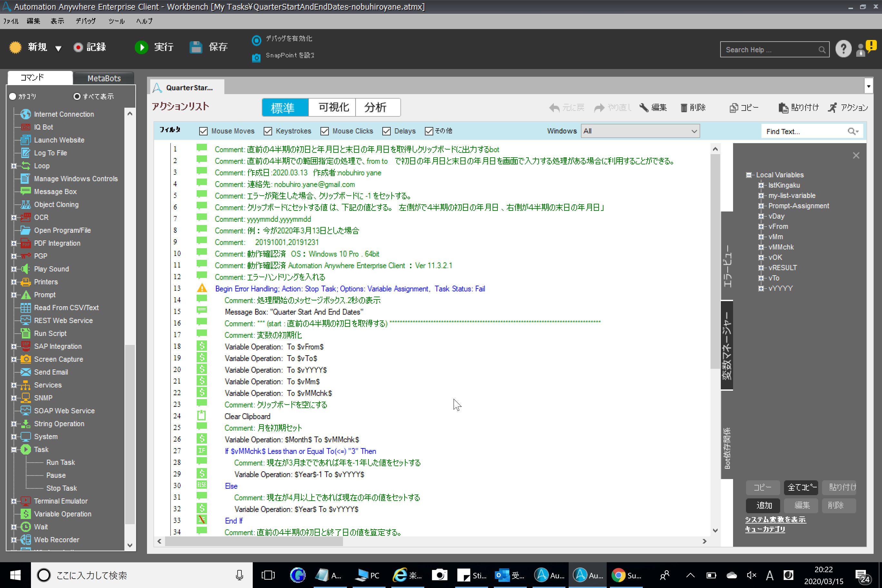Open the Windows All dropdown
Image resolution: width=882 pixels, height=588 pixels.
(640, 131)
